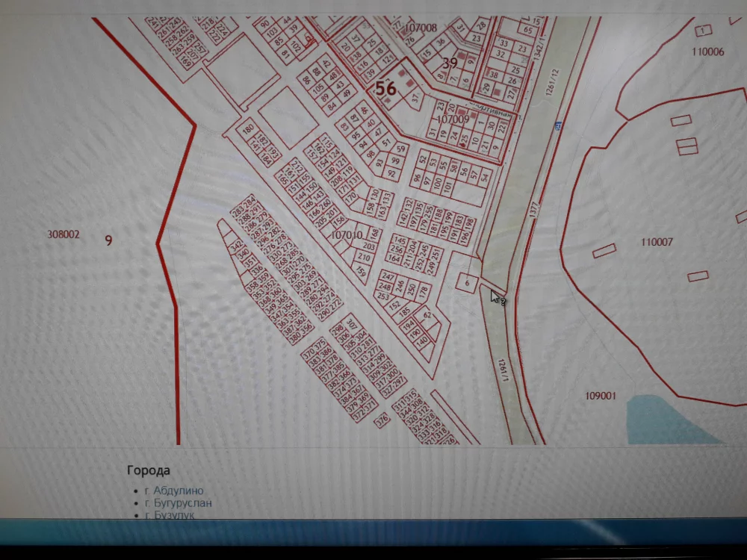
Task: Open the г. Абдулино city link
Action: point(178,491)
